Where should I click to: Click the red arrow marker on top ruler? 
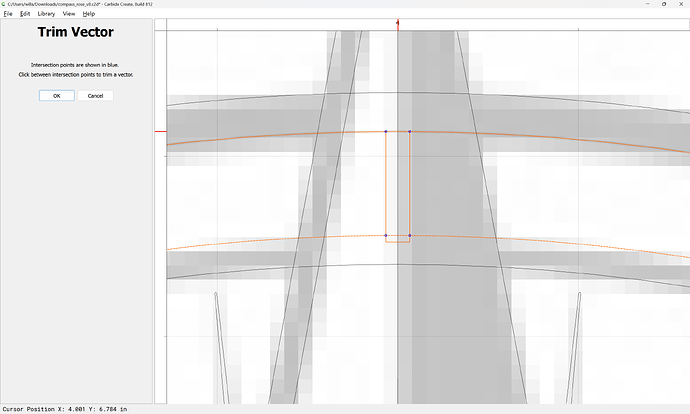point(398,22)
